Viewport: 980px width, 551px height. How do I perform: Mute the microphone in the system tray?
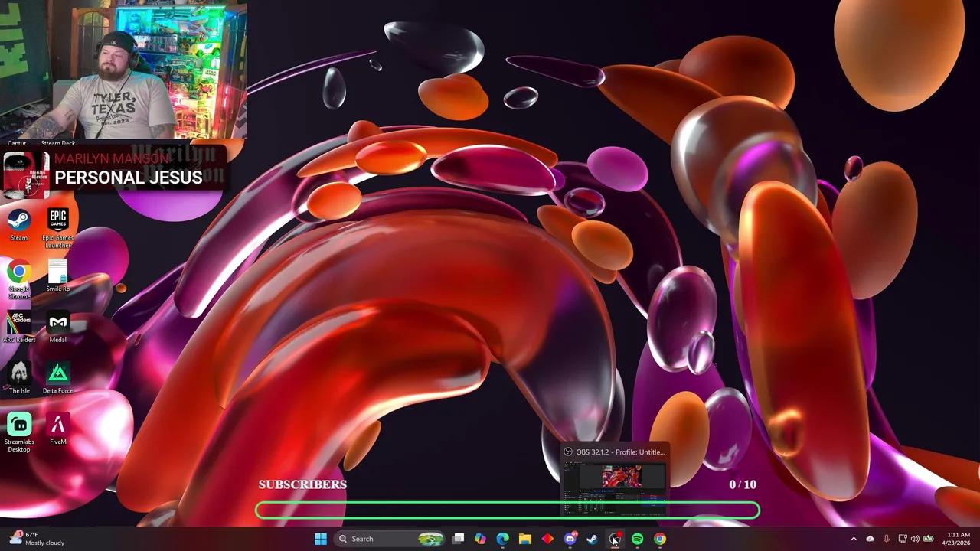[887, 539]
